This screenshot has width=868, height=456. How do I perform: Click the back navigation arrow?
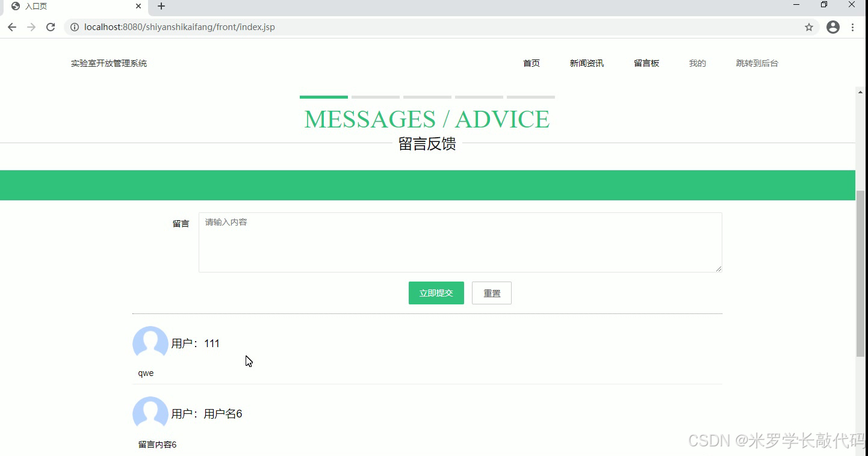(11, 27)
